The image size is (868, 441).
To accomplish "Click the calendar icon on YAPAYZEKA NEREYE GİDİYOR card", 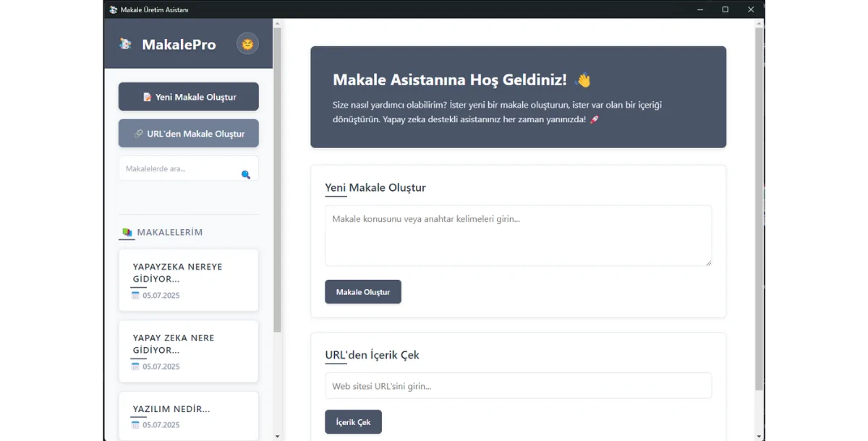I will (x=135, y=295).
